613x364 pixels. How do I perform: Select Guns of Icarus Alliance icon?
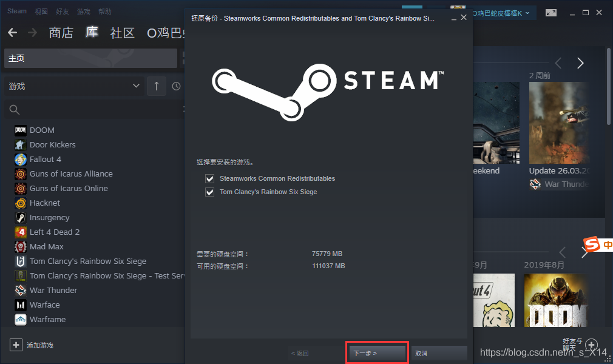[x=20, y=174]
